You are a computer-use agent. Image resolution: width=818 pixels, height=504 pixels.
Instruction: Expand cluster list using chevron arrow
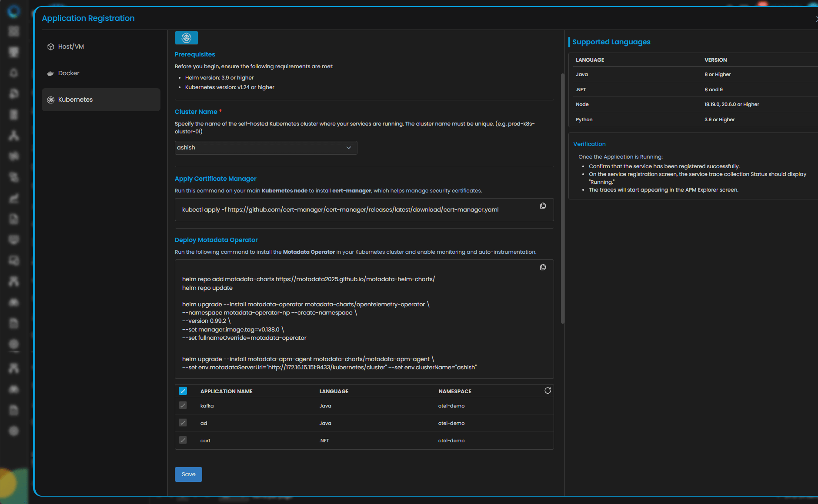(x=348, y=148)
